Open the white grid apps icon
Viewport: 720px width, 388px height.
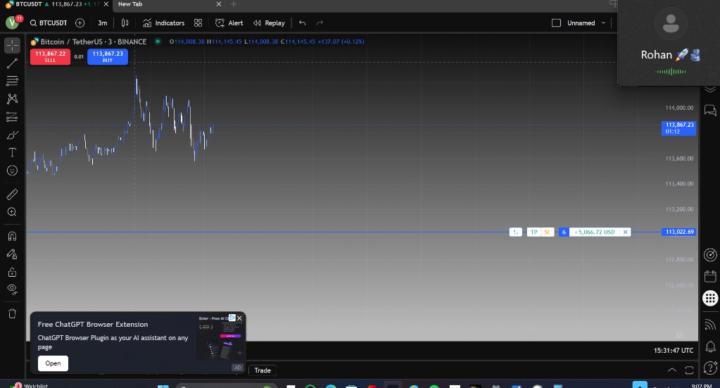pyautogui.click(x=710, y=298)
